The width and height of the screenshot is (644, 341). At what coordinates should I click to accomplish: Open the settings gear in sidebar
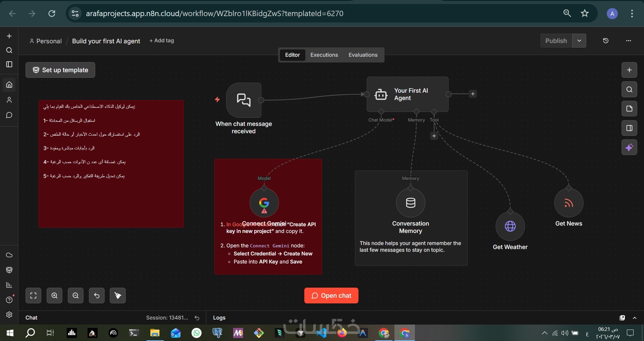(9, 314)
